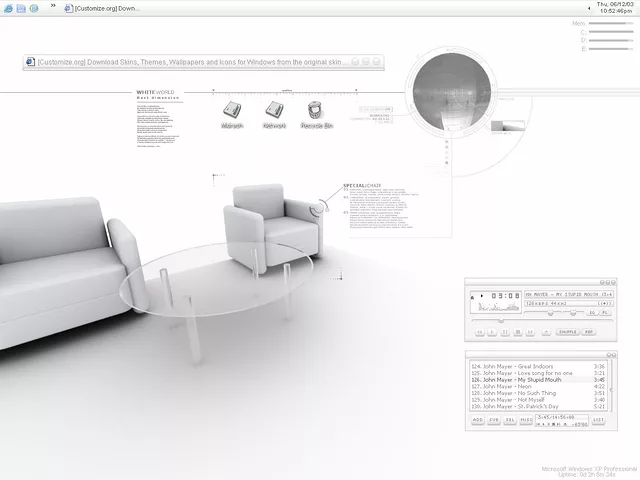Click Winamp's eject button
This screenshot has width=640, height=480.
pyautogui.click(x=545, y=332)
